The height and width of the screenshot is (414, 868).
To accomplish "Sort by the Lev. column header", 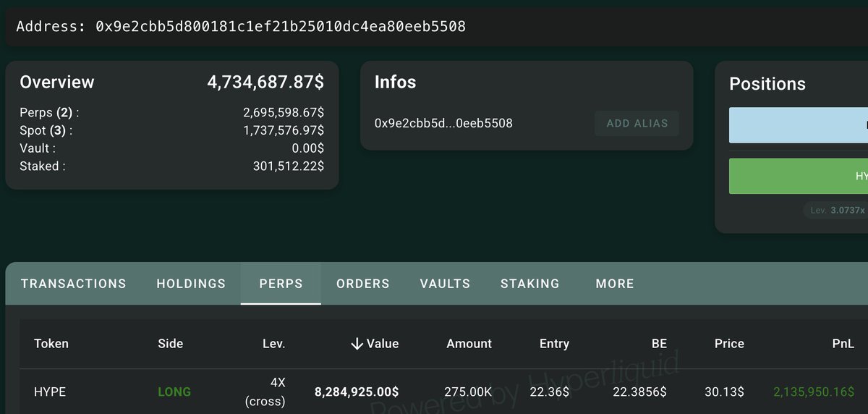I will click(x=273, y=344).
